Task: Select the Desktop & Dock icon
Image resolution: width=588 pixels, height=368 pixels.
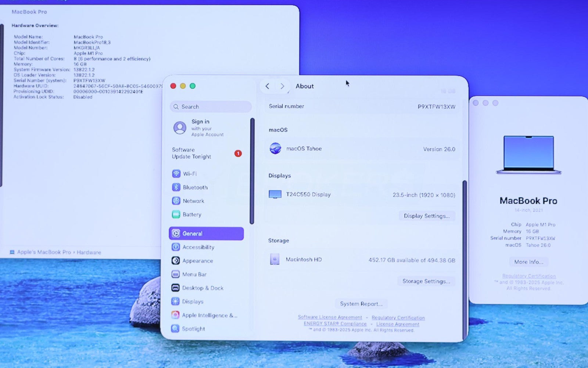Action: (176, 288)
